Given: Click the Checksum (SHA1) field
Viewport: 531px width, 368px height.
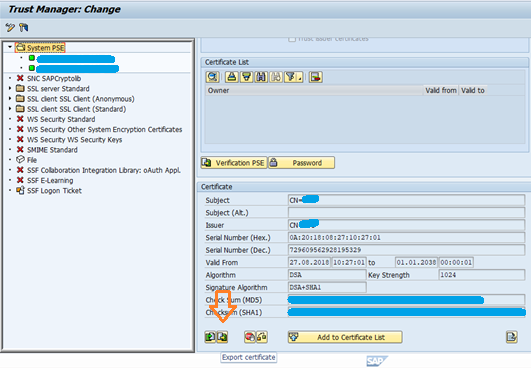Looking at the screenshot, I should pyautogui.click(x=406, y=312).
